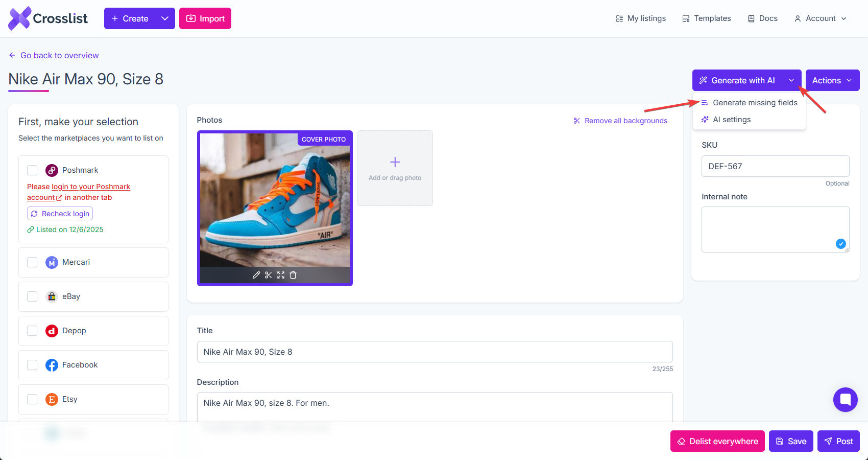Click the Import button
This screenshot has width=868, height=460.
pos(205,18)
